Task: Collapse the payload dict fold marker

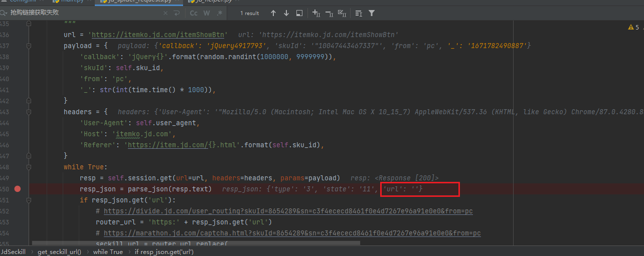Action: click(29, 46)
